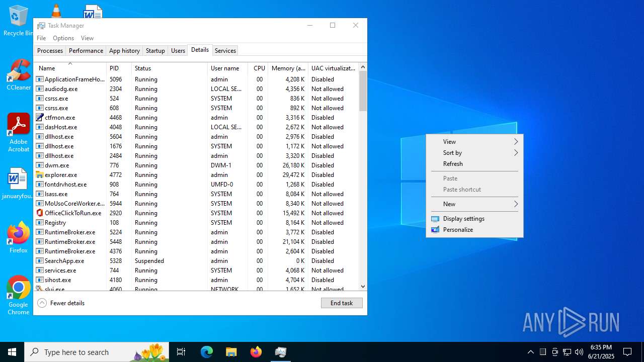Switch to the Performance tab
The height and width of the screenshot is (362, 644).
(x=86, y=51)
